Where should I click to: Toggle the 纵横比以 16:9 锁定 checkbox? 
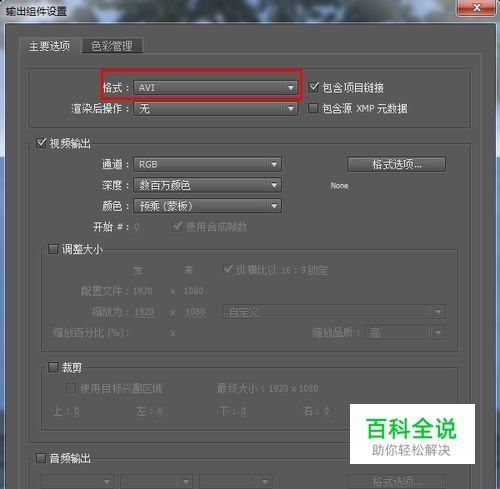point(228,269)
